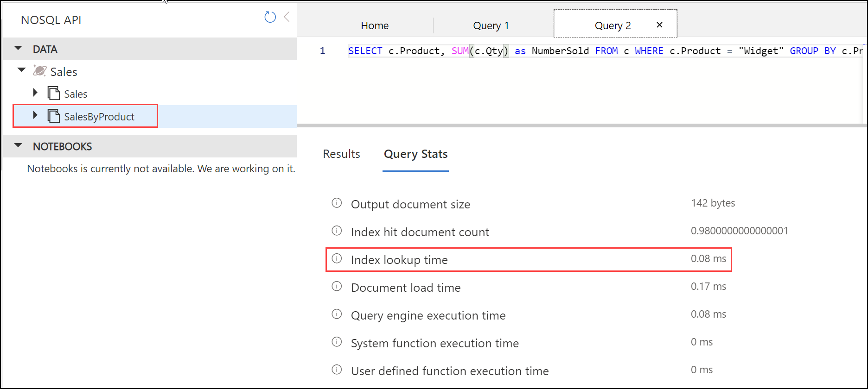Select the SalesByProduct container
The image size is (868, 389).
[x=99, y=117]
